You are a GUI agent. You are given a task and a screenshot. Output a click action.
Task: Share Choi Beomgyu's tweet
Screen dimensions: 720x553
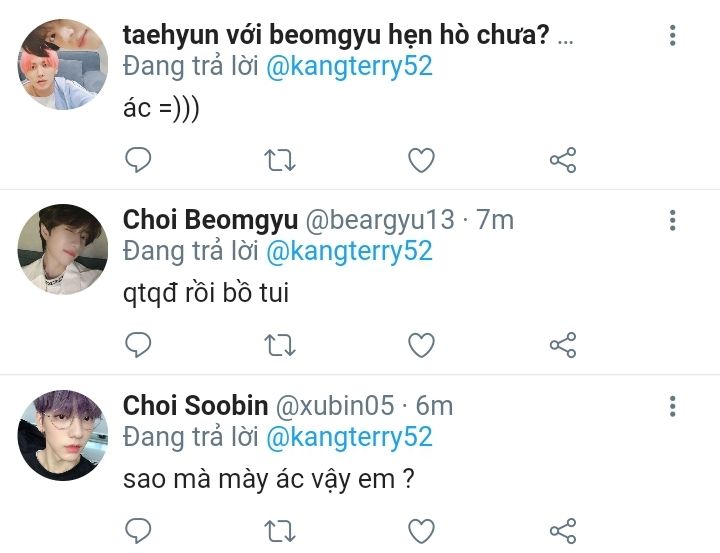563,345
